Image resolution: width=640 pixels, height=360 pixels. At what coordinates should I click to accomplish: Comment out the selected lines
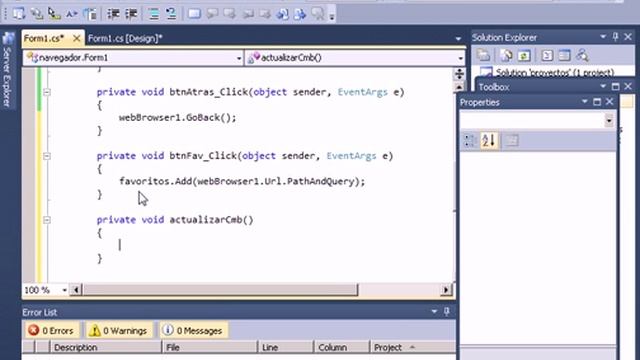pyautogui.click(x=153, y=14)
